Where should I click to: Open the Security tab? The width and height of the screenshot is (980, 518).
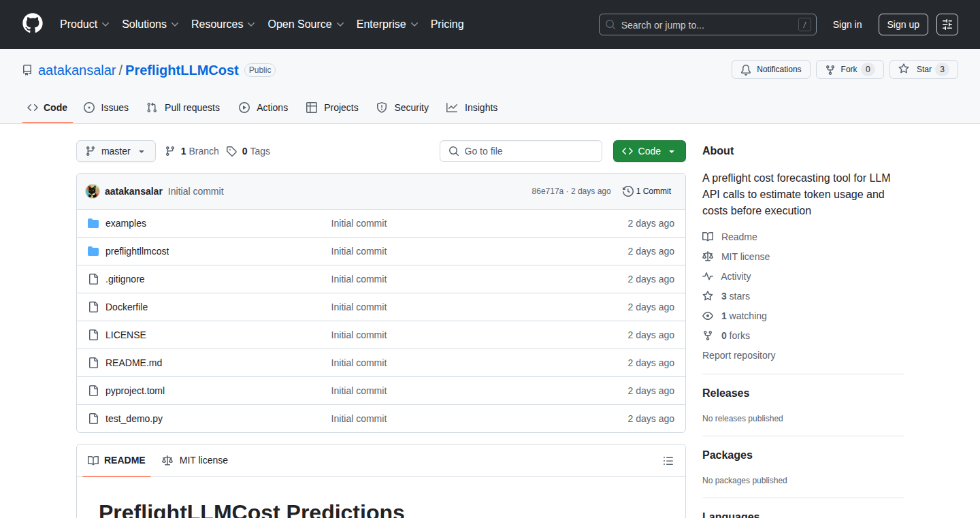tap(403, 108)
